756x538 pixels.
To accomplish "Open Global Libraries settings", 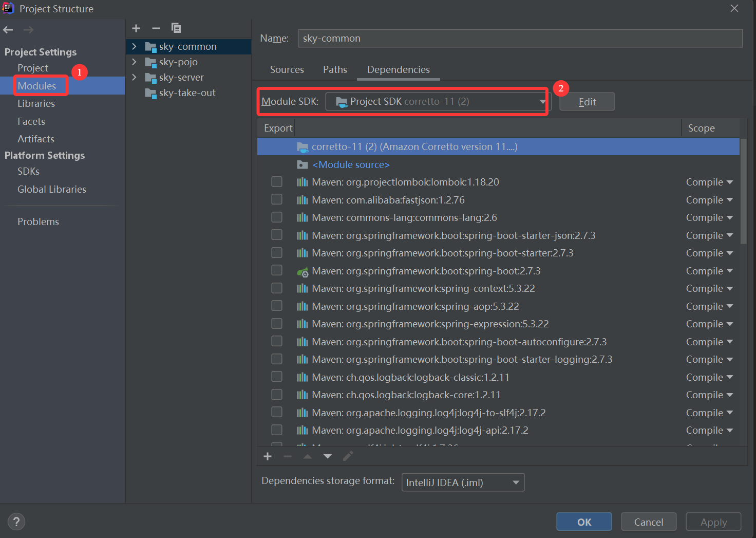I will pos(52,189).
